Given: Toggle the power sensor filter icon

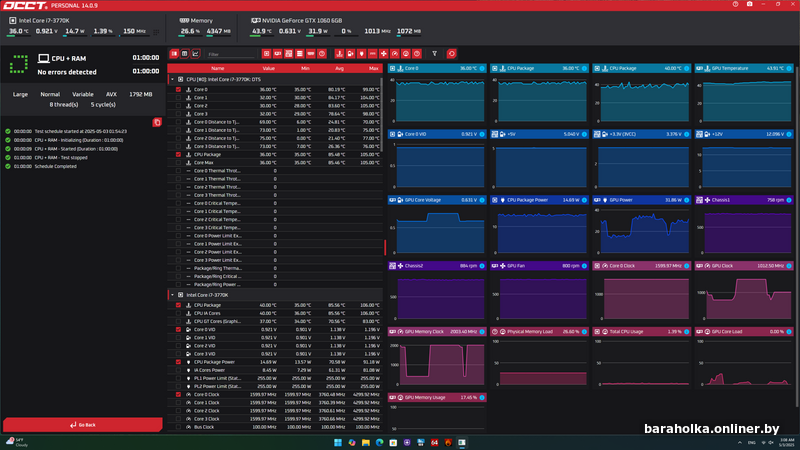Looking at the screenshot, I should pos(362,54).
